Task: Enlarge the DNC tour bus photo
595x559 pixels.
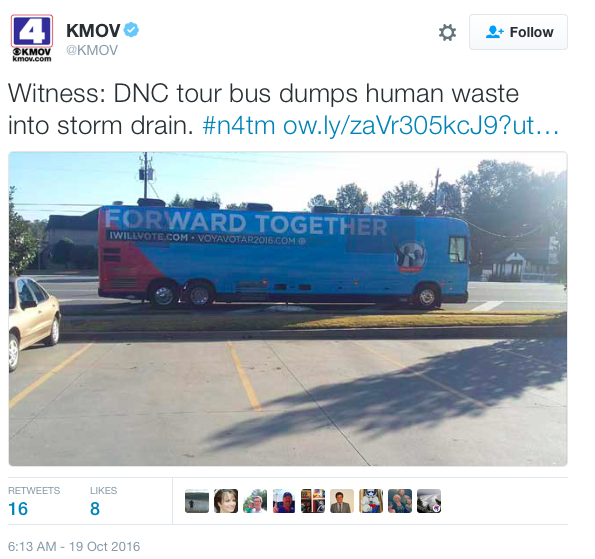Action: coord(288,309)
